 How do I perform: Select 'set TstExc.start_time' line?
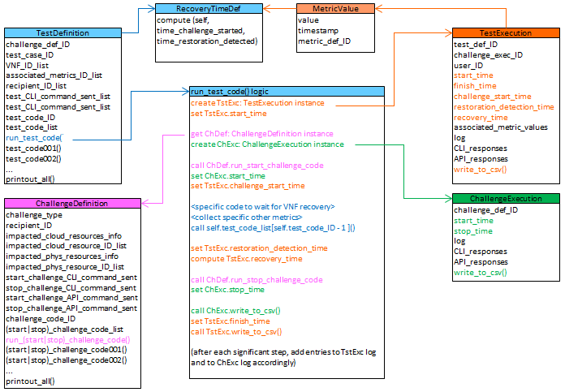tap(229, 114)
